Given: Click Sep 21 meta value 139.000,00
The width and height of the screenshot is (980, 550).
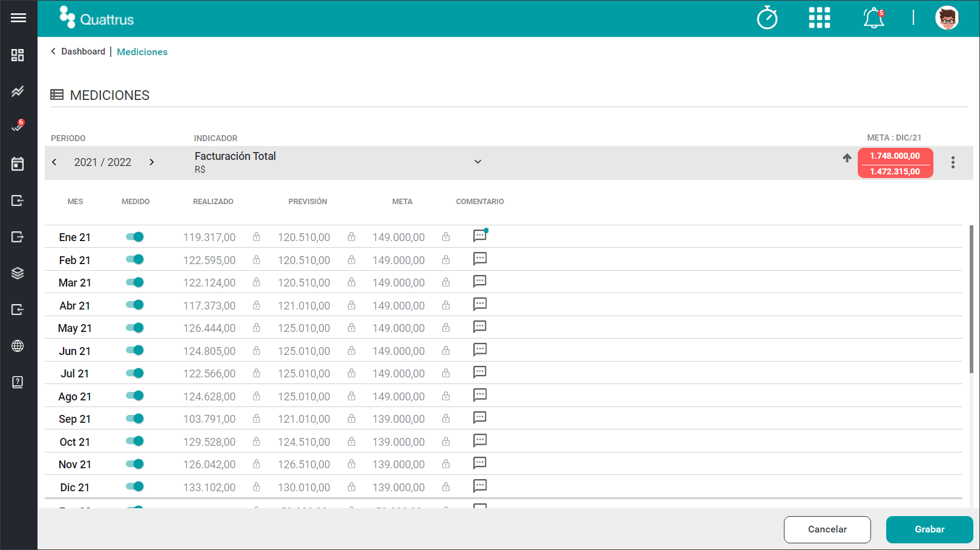Looking at the screenshot, I should click(398, 419).
